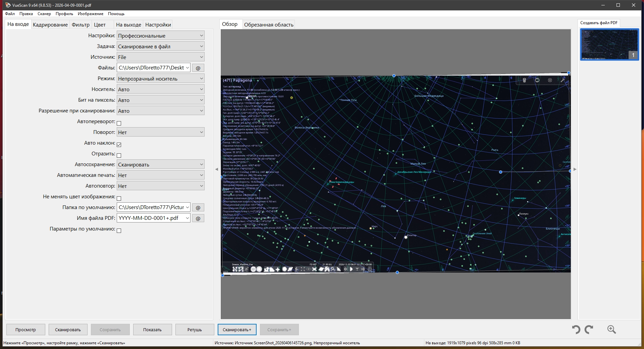
Task: Click the rotate left (counterclockwise) icon
Action: point(576,330)
